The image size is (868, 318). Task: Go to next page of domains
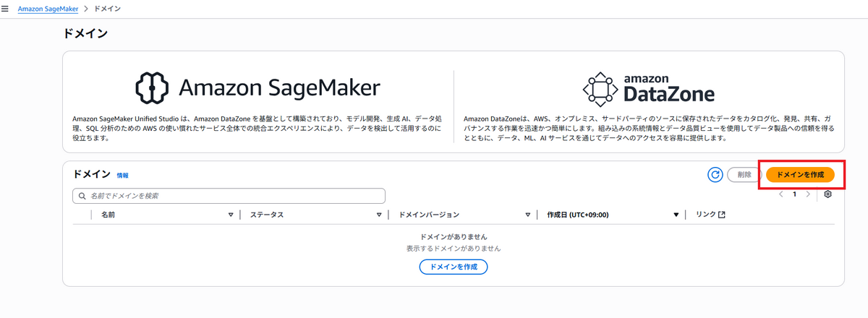(x=808, y=194)
